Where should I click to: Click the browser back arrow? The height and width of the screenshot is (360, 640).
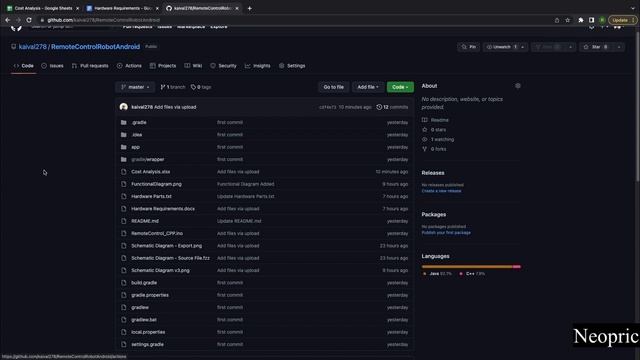pos(7,20)
